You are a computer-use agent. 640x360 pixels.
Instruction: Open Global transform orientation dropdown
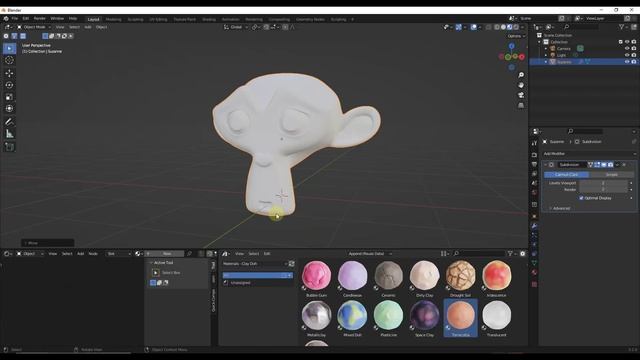coord(236,27)
